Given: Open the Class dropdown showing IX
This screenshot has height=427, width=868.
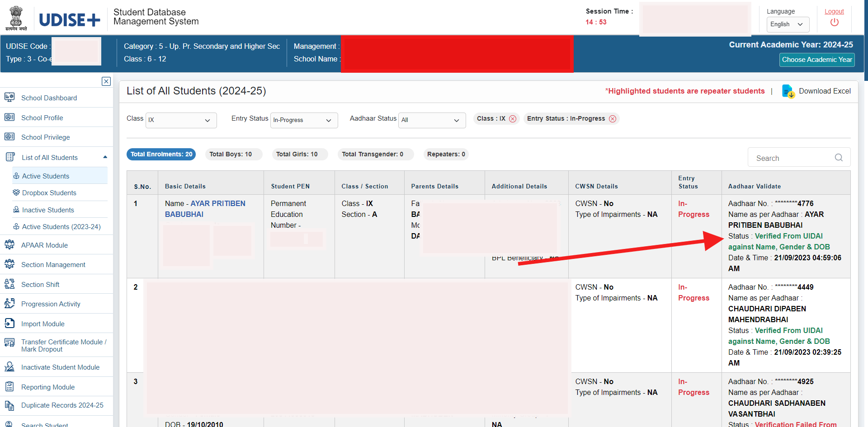Looking at the screenshot, I should [180, 120].
